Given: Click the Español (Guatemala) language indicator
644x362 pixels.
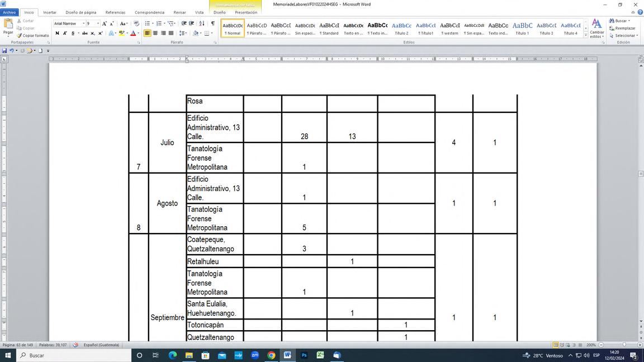Looking at the screenshot, I should (101, 345).
